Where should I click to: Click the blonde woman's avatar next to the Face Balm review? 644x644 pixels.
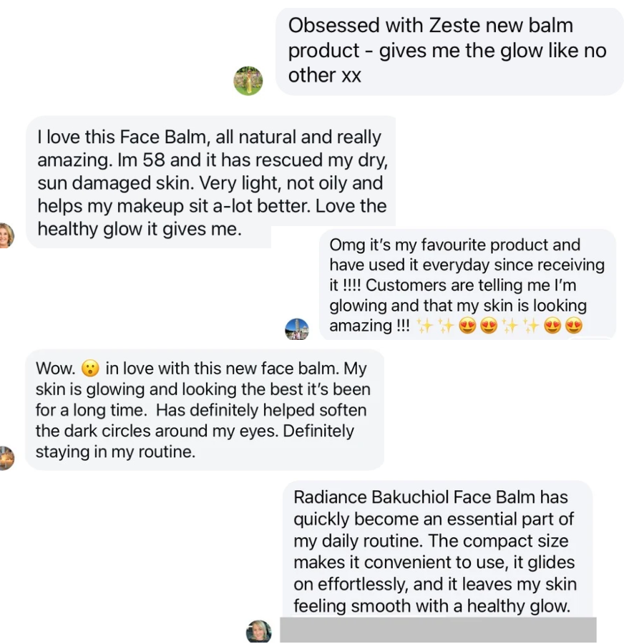point(6,236)
